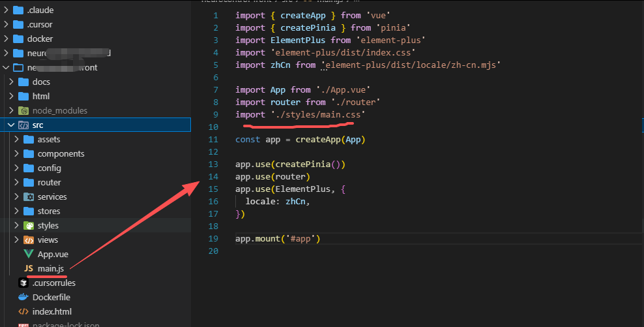644x327 pixels.
Task: Expand the docs folder chevron
Action: pyautogui.click(x=12, y=82)
